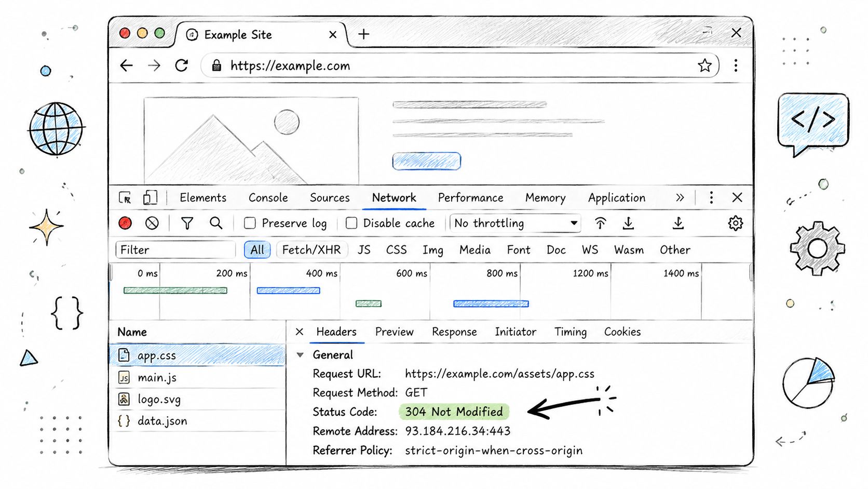Open the Cookies details tab
This screenshot has height=489, width=868.
(x=622, y=332)
